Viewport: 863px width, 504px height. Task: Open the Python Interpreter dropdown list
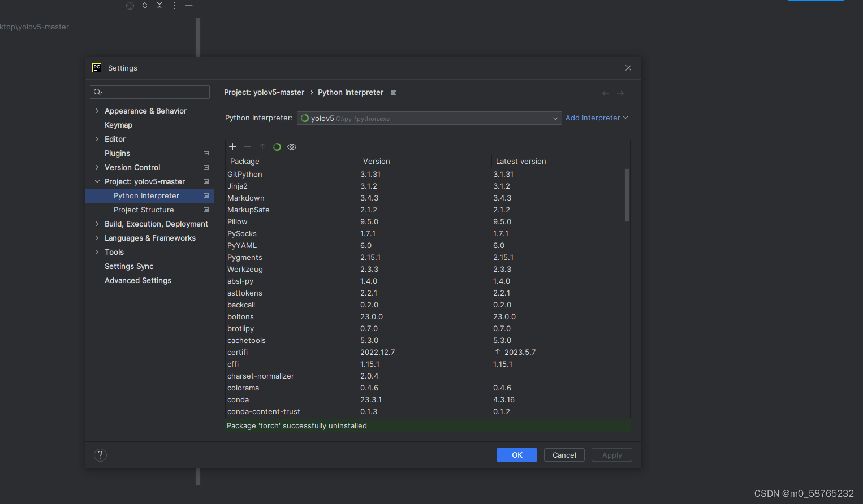click(555, 118)
